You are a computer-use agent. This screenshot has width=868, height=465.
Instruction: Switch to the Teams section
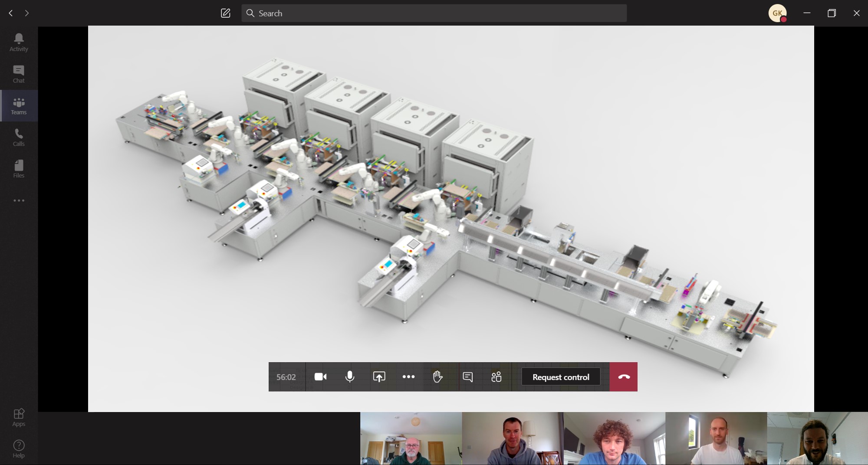(18, 105)
